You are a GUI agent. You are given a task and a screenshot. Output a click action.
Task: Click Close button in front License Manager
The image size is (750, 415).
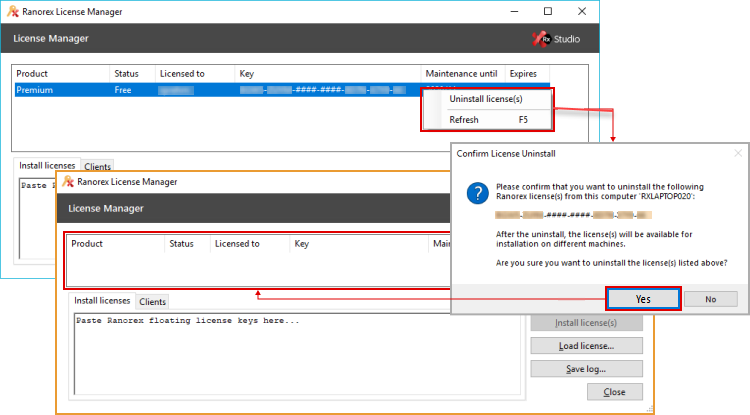coord(614,392)
